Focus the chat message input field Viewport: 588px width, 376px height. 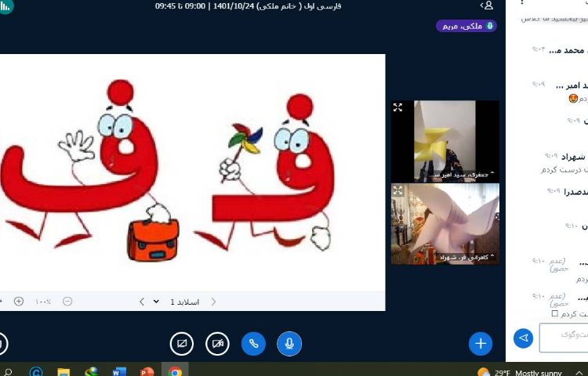[x=563, y=338]
